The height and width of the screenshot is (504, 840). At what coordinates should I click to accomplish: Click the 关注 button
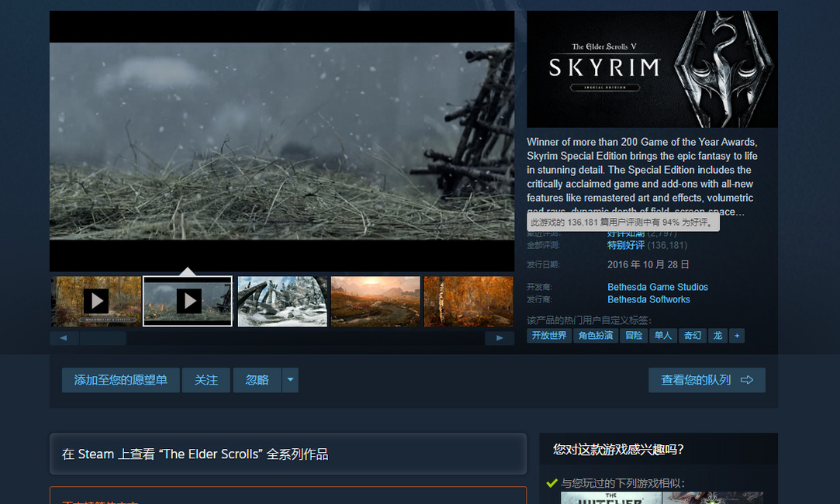point(206,380)
